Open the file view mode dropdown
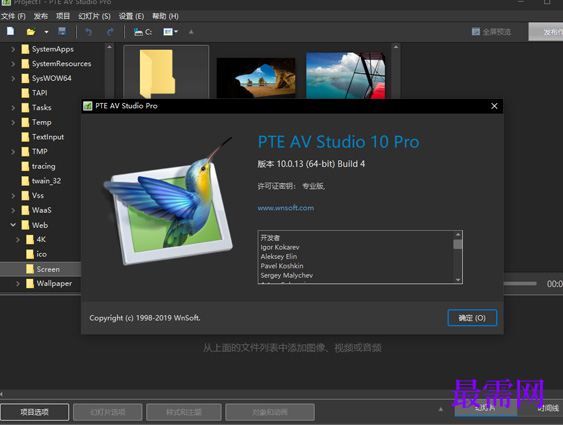 click(171, 32)
